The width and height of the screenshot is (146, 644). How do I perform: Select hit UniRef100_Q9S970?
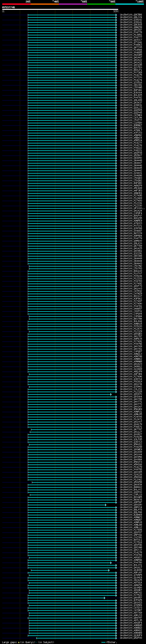point(131,394)
